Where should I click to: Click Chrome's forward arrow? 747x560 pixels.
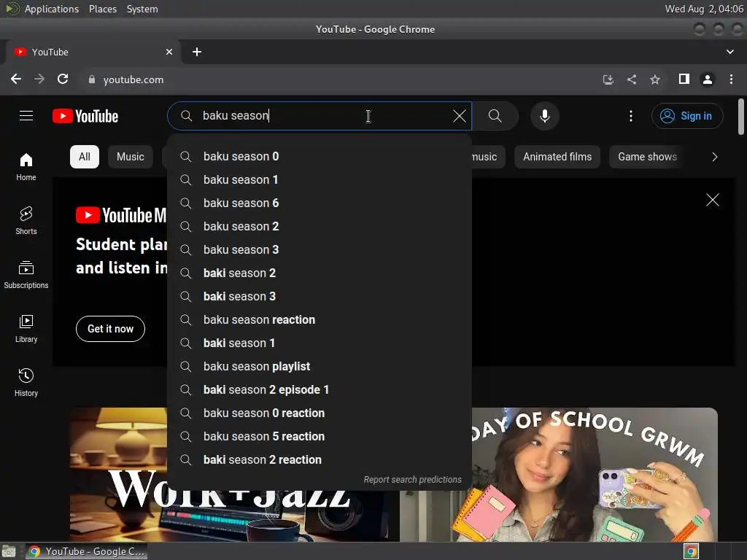(39, 79)
